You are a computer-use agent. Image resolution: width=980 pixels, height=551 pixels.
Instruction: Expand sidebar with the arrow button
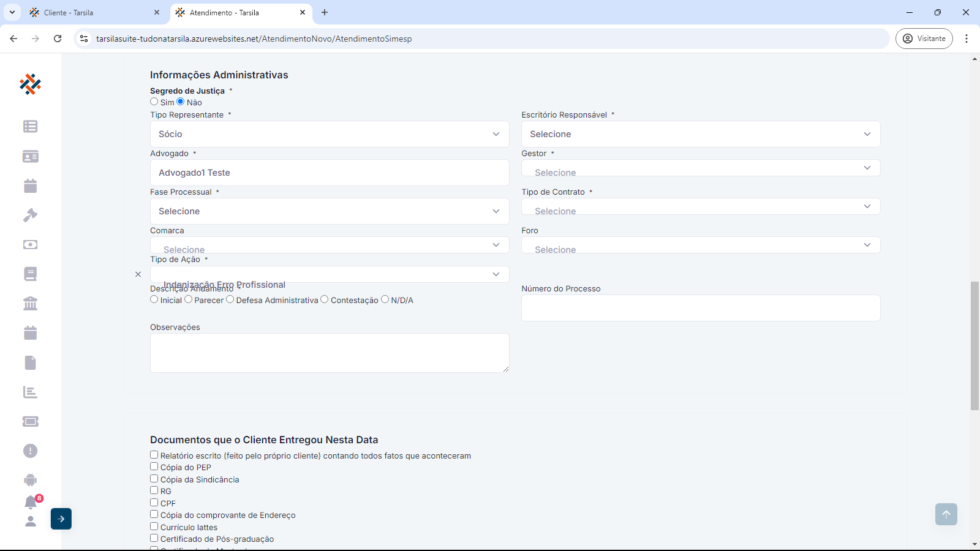pos(61,519)
